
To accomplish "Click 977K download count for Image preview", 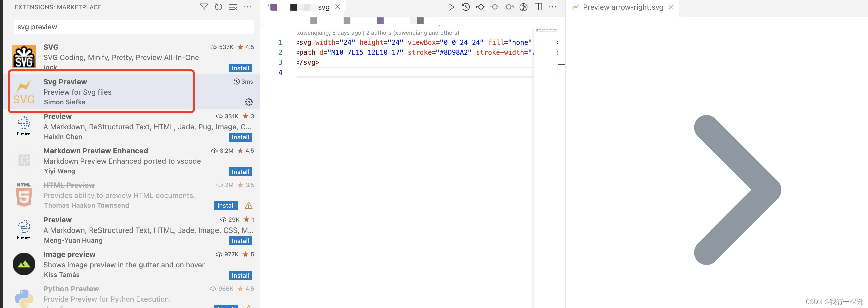I will point(227,254).
